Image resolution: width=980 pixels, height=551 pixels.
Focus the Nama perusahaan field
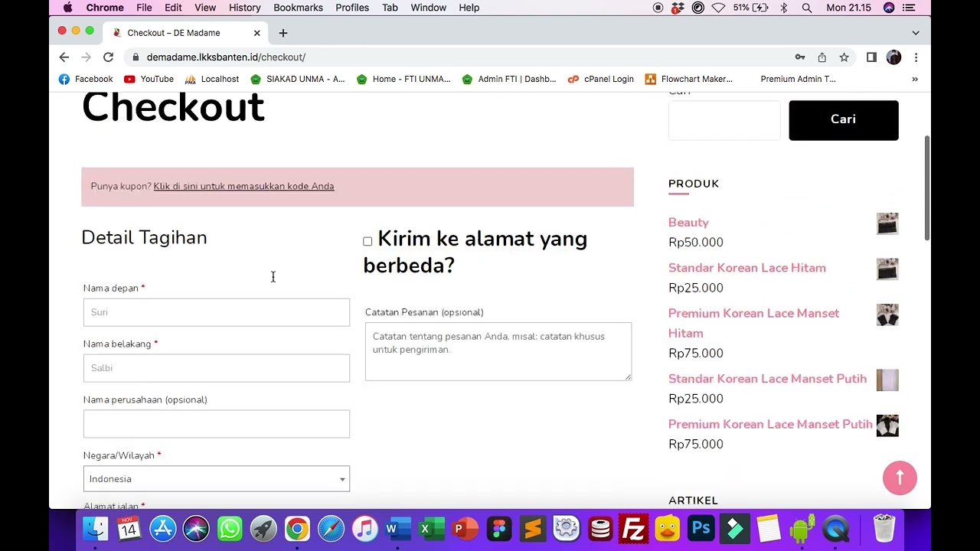coord(217,424)
